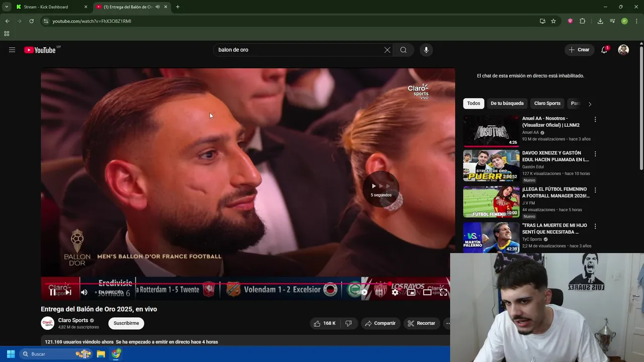Install the app via the address bar icon
Viewport: 644px width, 362px height.
coord(542,21)
